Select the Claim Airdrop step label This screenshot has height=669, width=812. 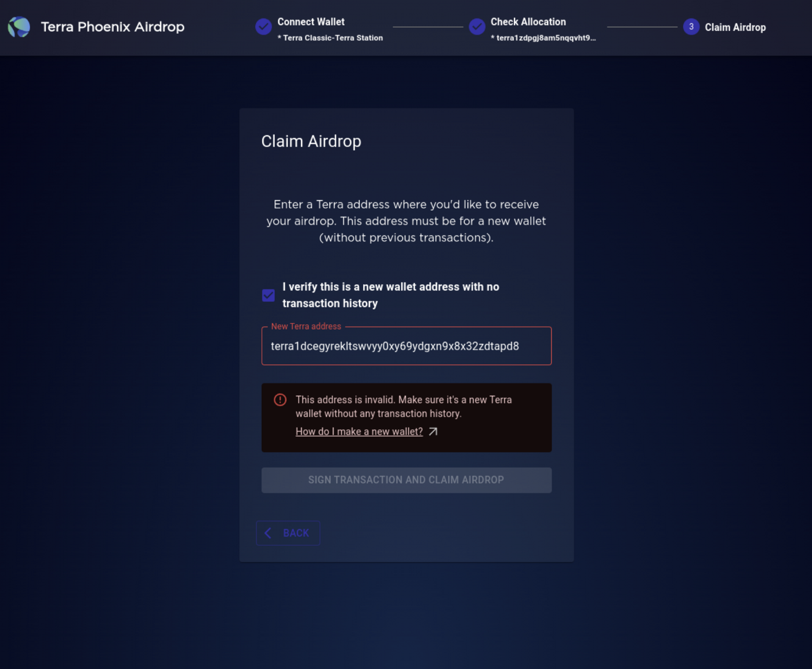(735, 27)
